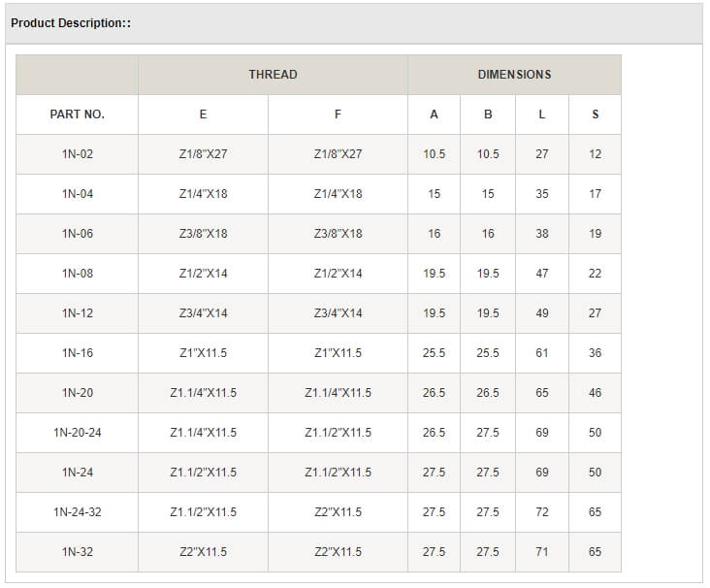Viewport: 710px width, 588px height.
Task: Select part number 1N-32 cell
Action: click(77, 552)
